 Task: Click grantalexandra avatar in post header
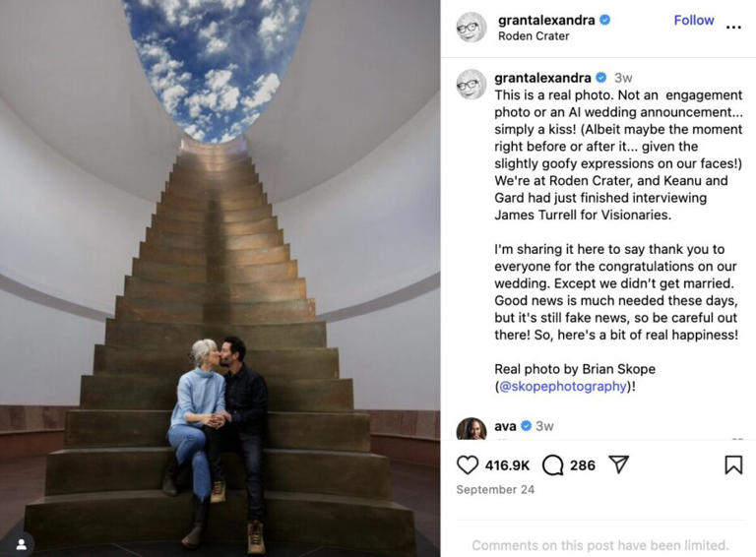(x=472, y=27)
